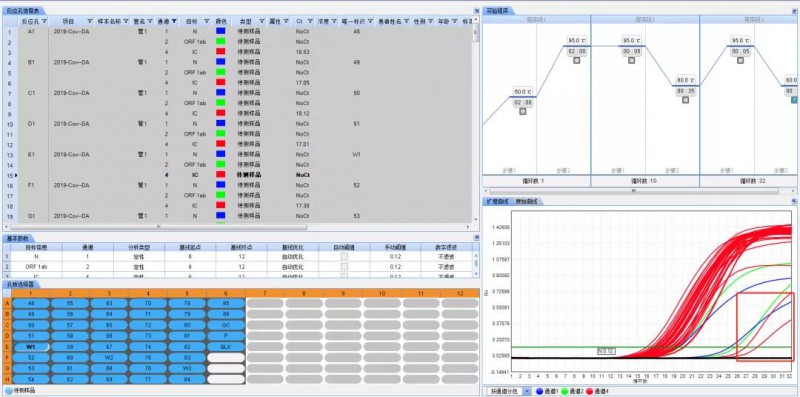This screenshot has height=397, width=800.
Task: Select plate column header 7
Action: click(x=265, y=293)
